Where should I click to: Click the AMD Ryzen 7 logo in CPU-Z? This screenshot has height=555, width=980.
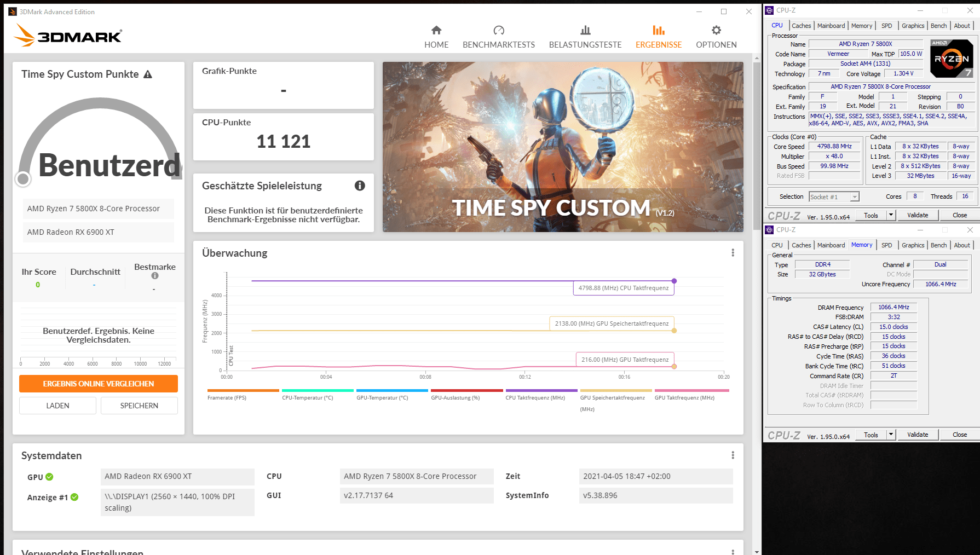click(x=952, y=58)
